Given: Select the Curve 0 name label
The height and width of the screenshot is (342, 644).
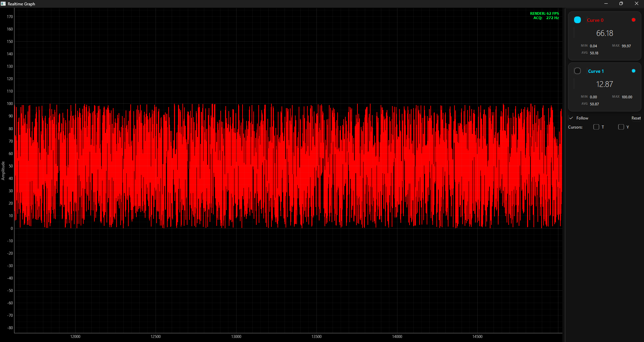Looking at the screenshot, I should 595,20.
